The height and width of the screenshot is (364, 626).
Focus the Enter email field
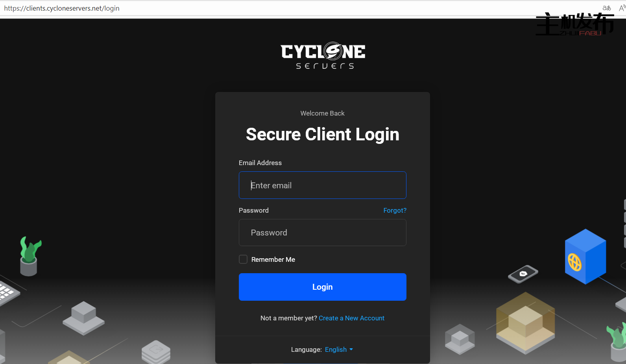coord(323,185)
